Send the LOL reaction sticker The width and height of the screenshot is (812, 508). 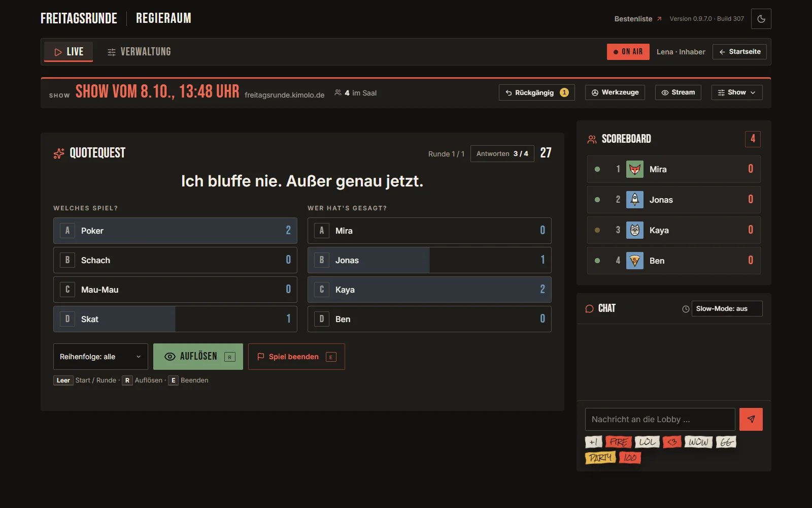tap(647, 442)
